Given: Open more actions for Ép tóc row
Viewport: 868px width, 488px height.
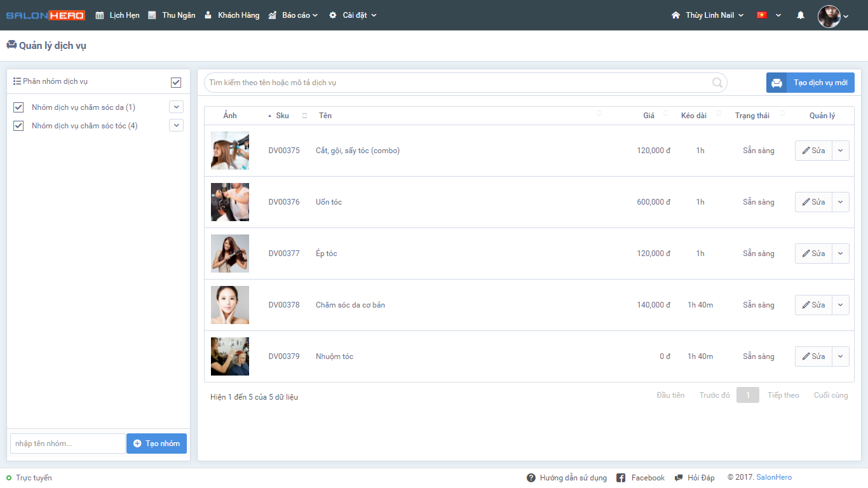Looking at the screenshot, I should pyautogui.click(x=841, y=254).
